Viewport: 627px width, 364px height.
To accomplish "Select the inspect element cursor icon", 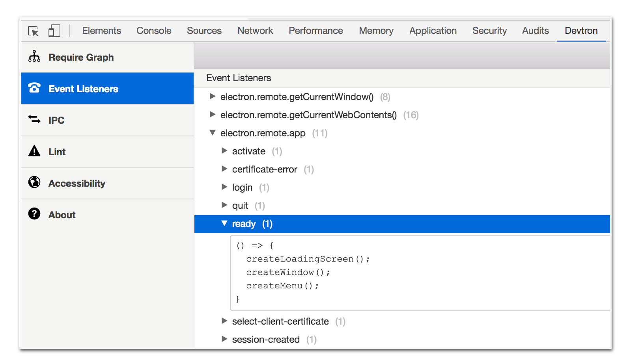I will [x=34, y=31].
